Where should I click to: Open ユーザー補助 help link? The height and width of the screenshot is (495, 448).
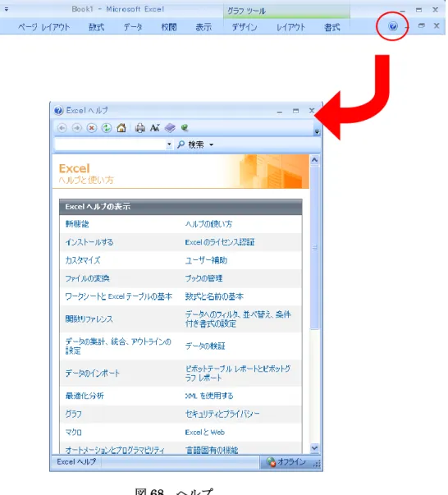click(206, 260)
